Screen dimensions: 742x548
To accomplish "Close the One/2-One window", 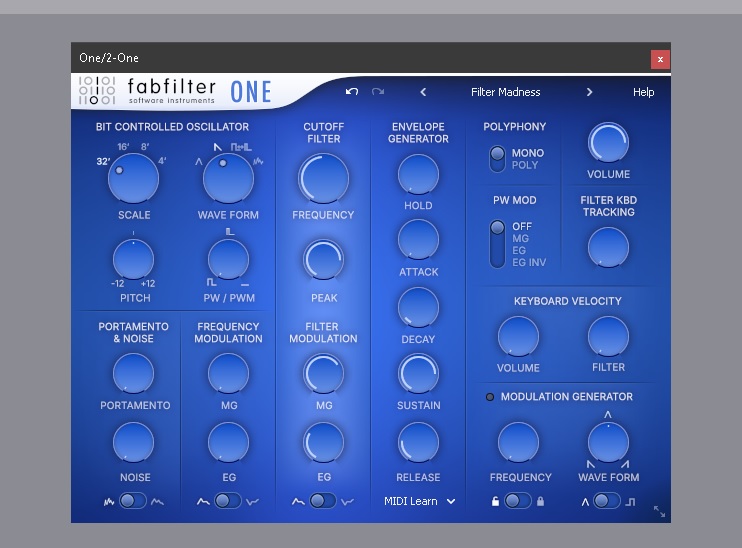I will click(x=660, y=59).
